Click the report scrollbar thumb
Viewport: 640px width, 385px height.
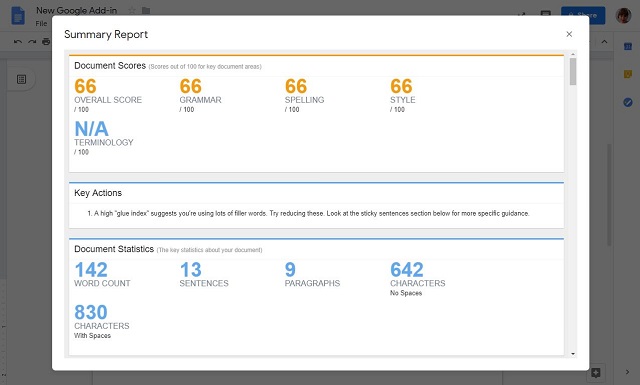coord(573,71)
